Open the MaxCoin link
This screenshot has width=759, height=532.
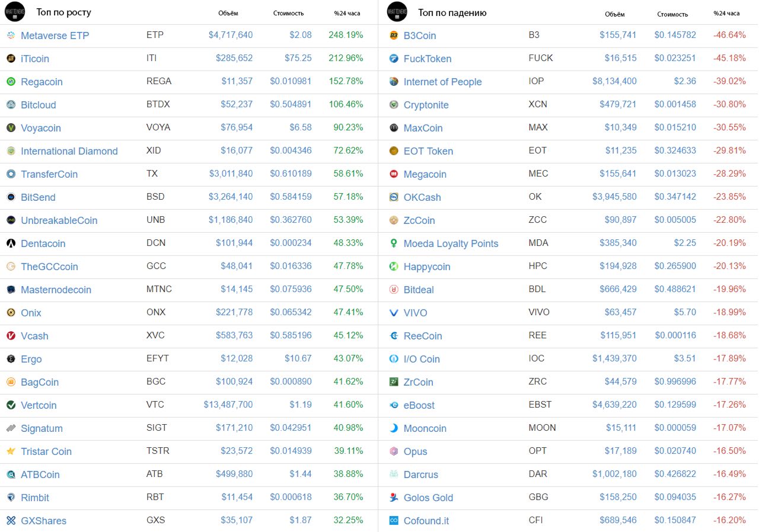coord(423,128)
